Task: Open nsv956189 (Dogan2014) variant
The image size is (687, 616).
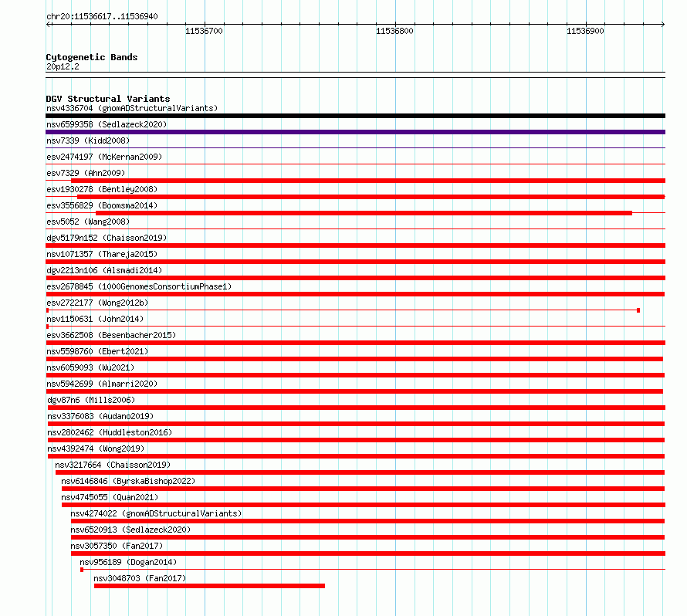Action: click(x=128, y=562)
